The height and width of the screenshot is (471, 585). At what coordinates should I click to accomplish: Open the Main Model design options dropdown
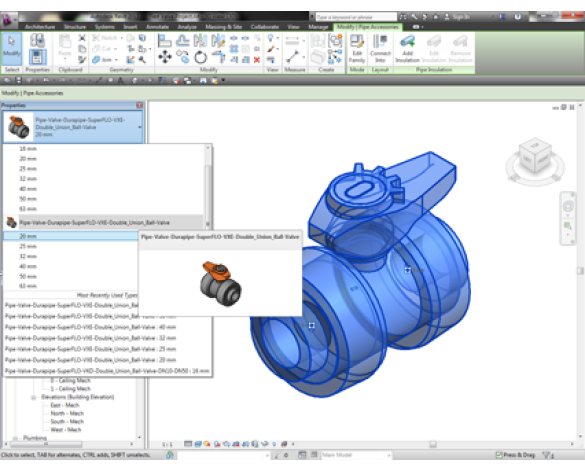[x=356, y=455]
